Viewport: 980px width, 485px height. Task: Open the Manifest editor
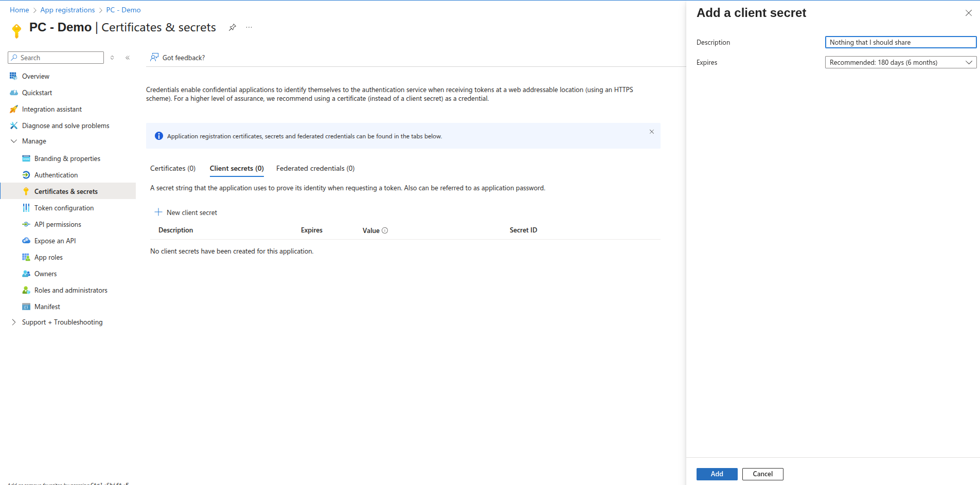[47, 307]
